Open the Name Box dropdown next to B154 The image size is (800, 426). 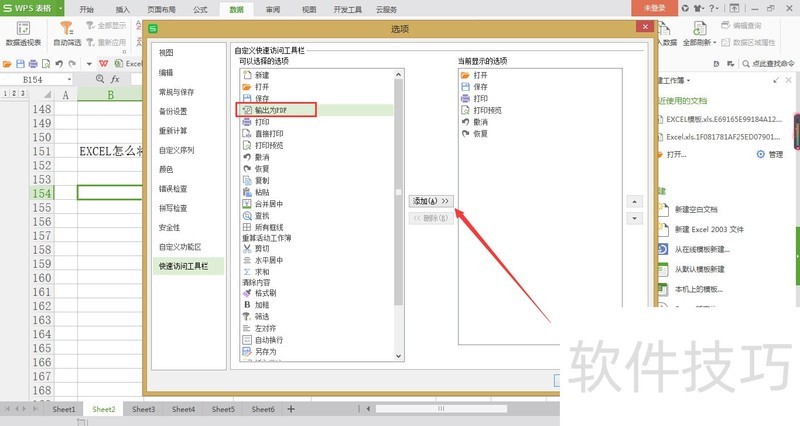(69, 80)
